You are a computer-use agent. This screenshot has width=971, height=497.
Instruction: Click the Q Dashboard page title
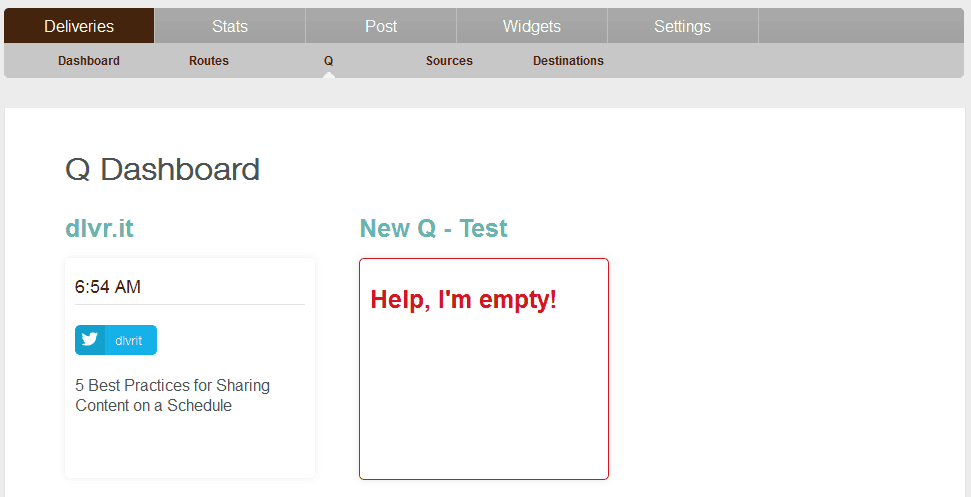tap(162, 169)
